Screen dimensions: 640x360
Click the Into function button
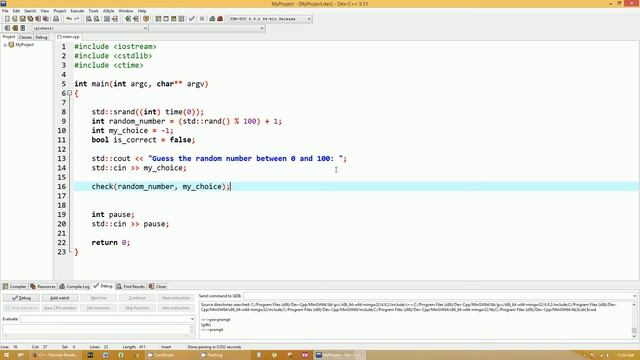(98, 308)
